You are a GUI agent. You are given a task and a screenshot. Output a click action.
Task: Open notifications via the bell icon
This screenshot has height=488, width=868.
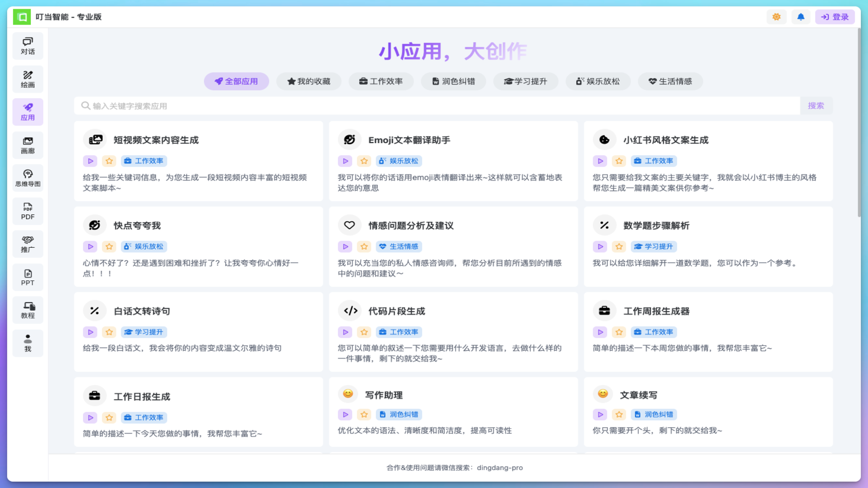[x=800, y=17]
